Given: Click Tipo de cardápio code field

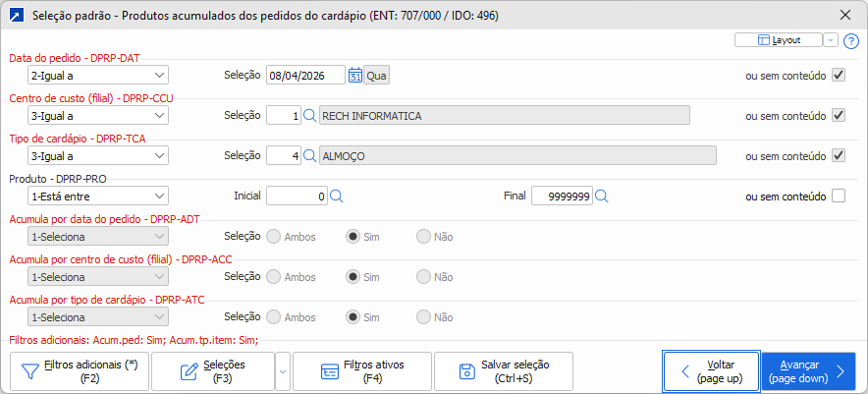Looking at the screenshot, I should (284, 155).
